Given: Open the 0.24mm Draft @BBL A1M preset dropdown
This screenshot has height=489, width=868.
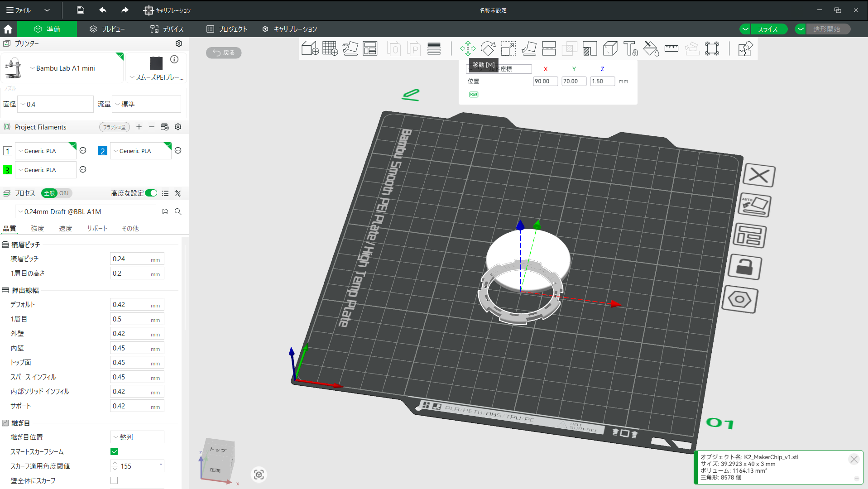Looking at the screenshot, I should pos(86,211).
